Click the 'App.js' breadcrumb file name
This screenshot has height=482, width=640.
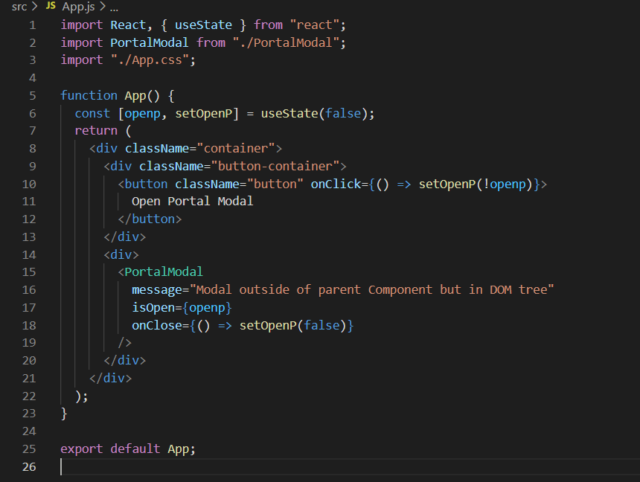(x=78, y=7)
